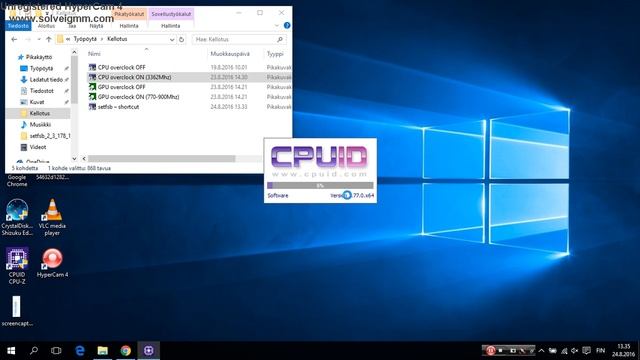640x360 pixels.
Task: Select the 'GPU overclock OFF' shortcut icon
Action: click(92, 87)
